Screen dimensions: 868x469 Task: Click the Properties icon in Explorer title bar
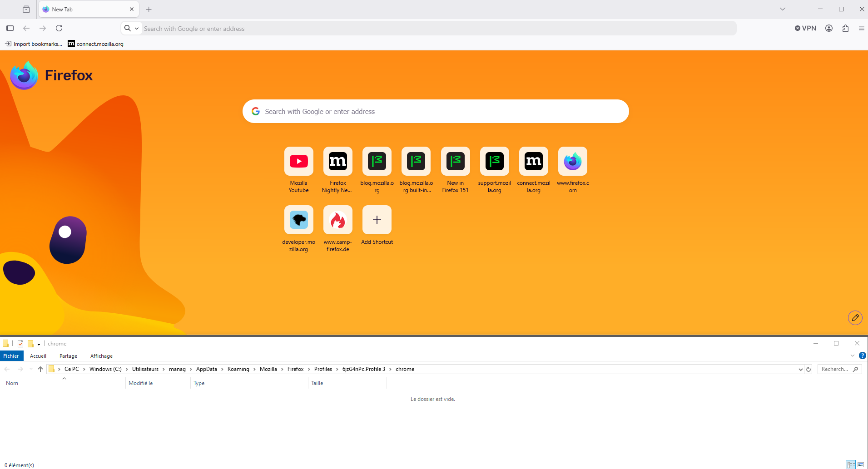(x=20, y=344)
